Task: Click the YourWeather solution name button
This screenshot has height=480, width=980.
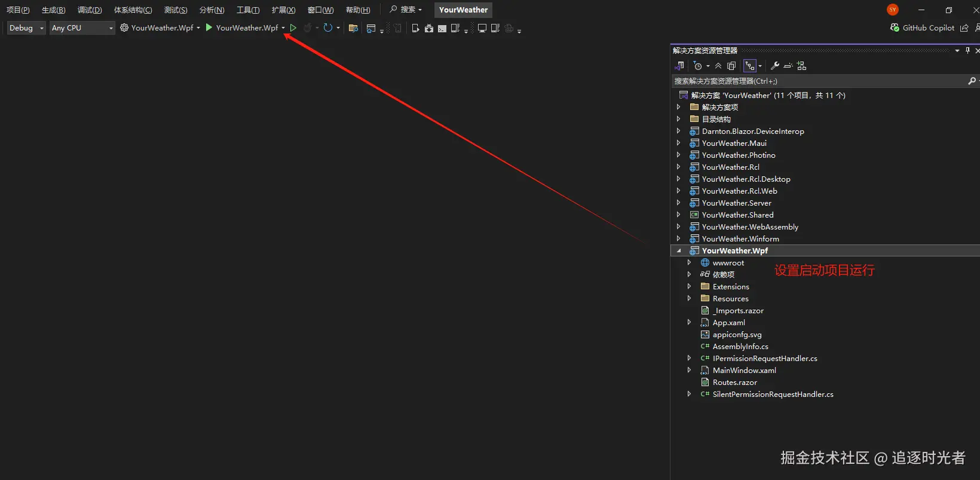Action: click(x=463, y=10)
